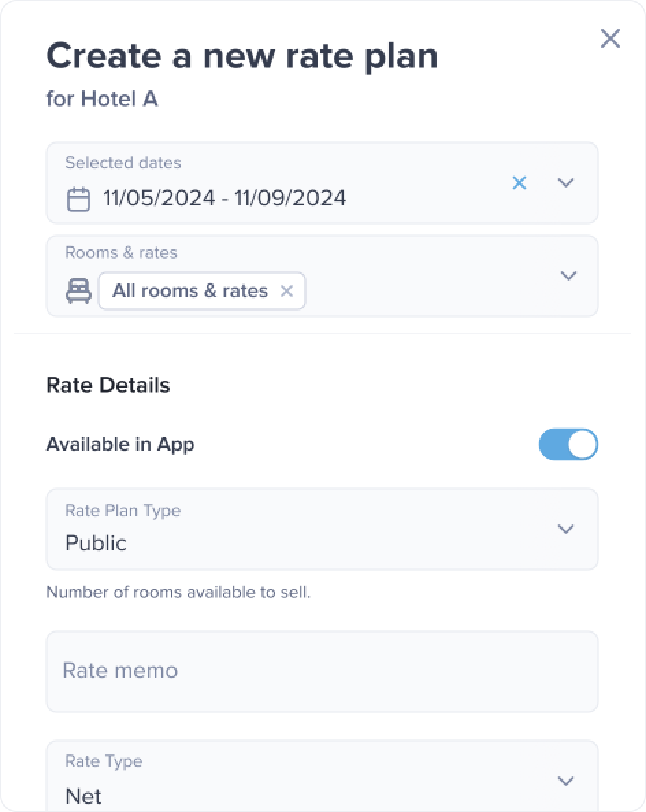Open the Rooms & rates dropdown arrow
Screen dimensions: 646x812
point(568,276)
